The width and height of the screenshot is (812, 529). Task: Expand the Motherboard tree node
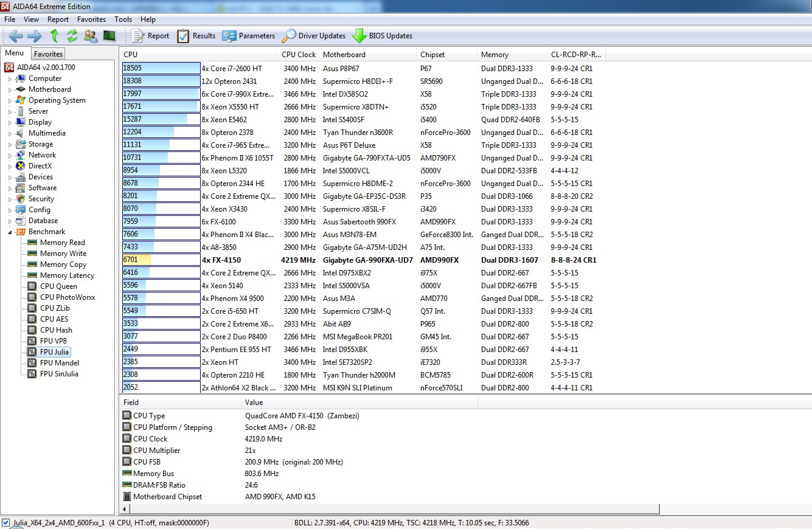tap(10, 90)
